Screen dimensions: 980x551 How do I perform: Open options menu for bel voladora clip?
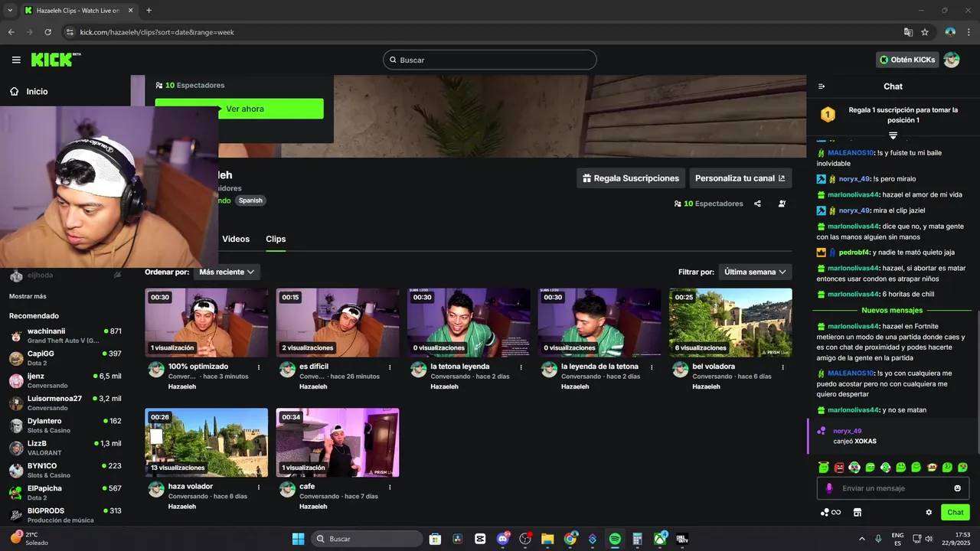[x=782, y=367]
